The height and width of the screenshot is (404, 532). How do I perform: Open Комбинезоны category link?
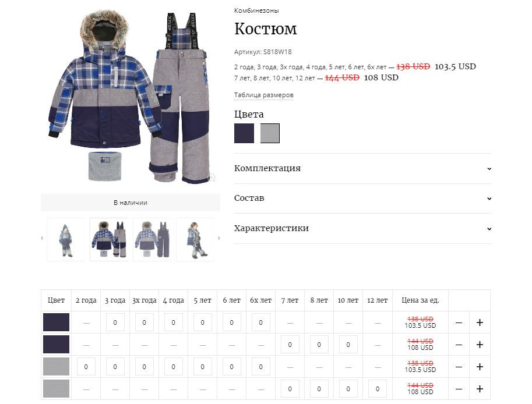pyautogui.click(x=256, y=10)
